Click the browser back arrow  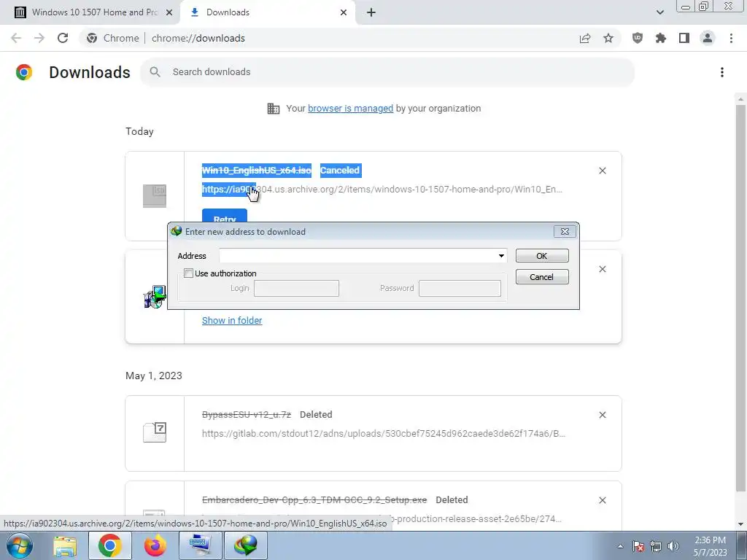(16, 38)
